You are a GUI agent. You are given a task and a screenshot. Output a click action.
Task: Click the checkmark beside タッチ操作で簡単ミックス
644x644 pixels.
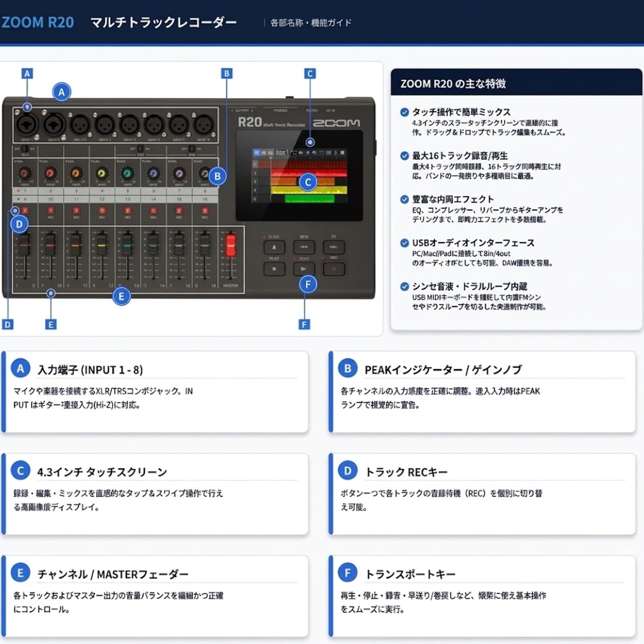click(404, 112)
